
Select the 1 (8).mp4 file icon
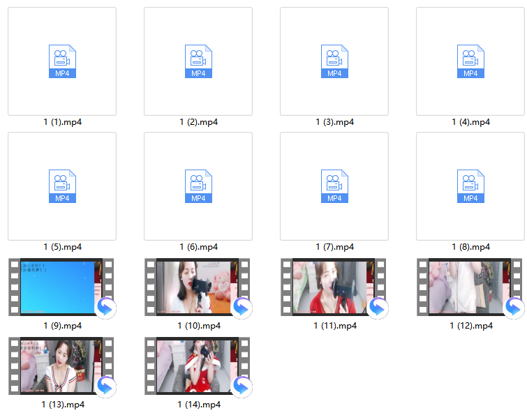click(470, 186)
